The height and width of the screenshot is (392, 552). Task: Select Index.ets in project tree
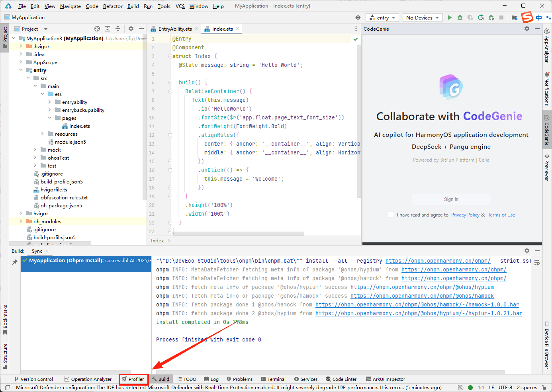[79, 126]
